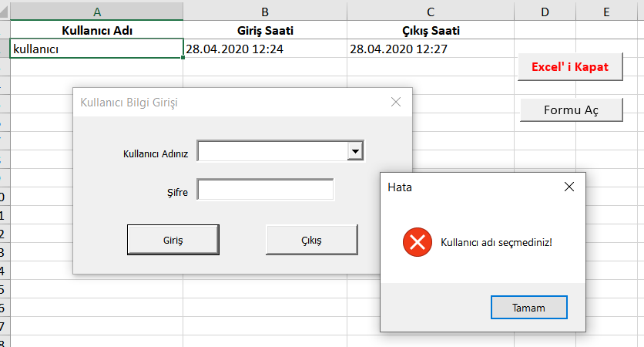Viewport: 644px width, 347px height.
Task: Close the Hata error dialog
Action: pos(569,187)
